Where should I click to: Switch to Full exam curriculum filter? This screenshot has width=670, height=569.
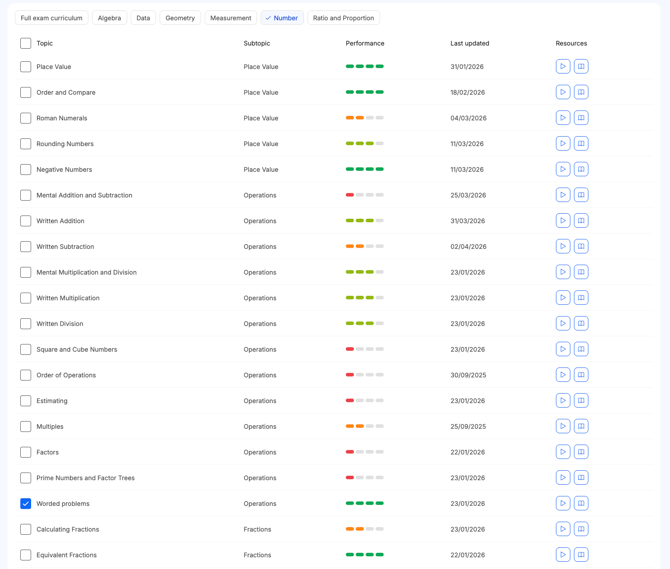51,18
